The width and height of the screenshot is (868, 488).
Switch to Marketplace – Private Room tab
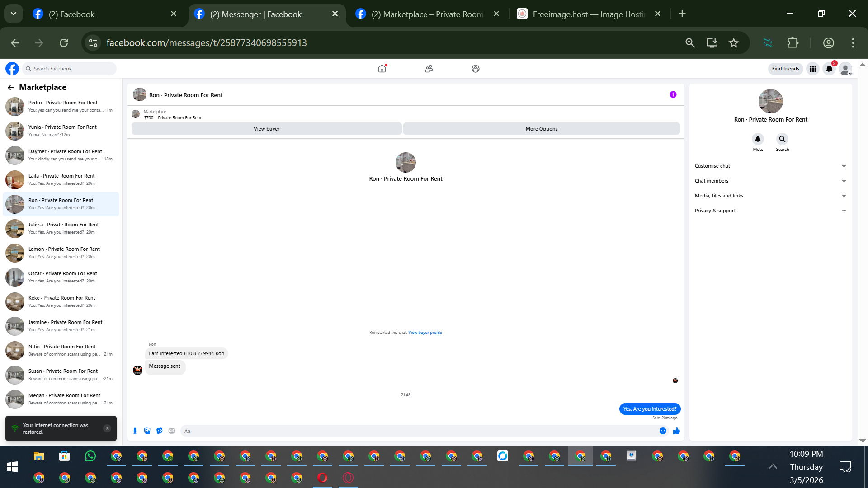(x=427, y=14)
